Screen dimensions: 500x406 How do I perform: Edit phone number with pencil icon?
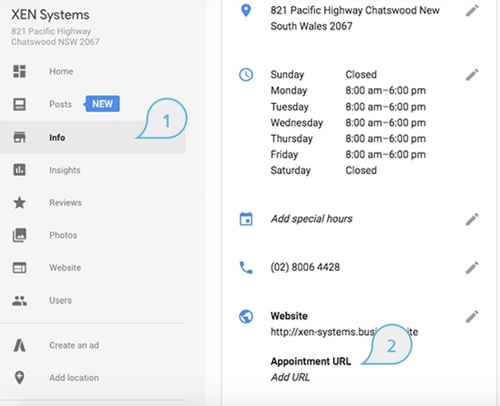pos(472,268)
